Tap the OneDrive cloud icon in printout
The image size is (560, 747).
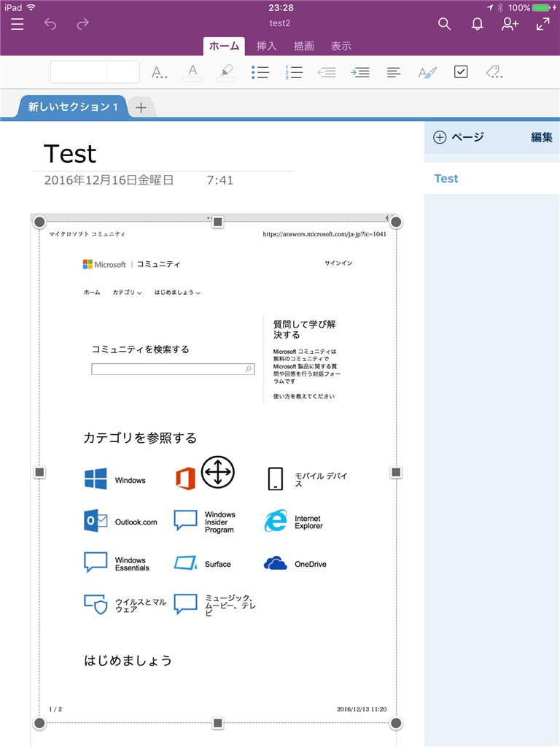pyautogui.click(x=275, y=563)
